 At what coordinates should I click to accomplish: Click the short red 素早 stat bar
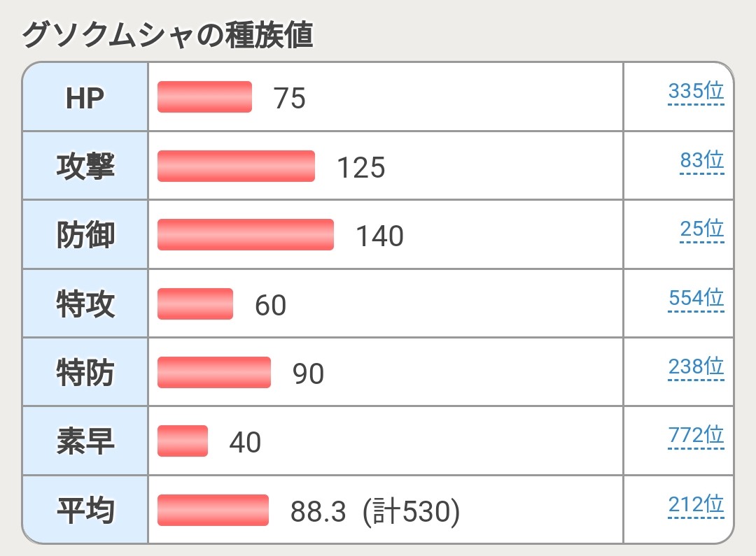pyautogui.click(x=183, y=441)
